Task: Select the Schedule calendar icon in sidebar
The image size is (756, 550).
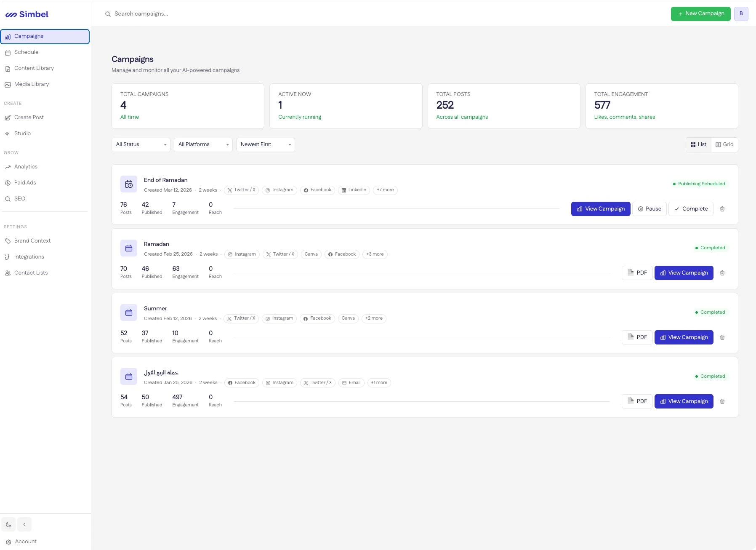Action: (8, 52)
